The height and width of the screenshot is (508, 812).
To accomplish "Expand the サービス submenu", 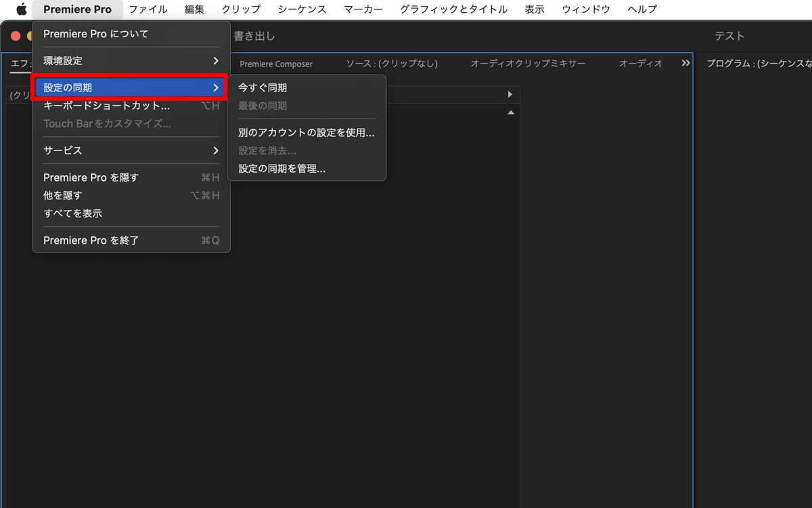I will pyautogui.click(x=131, y=150).
